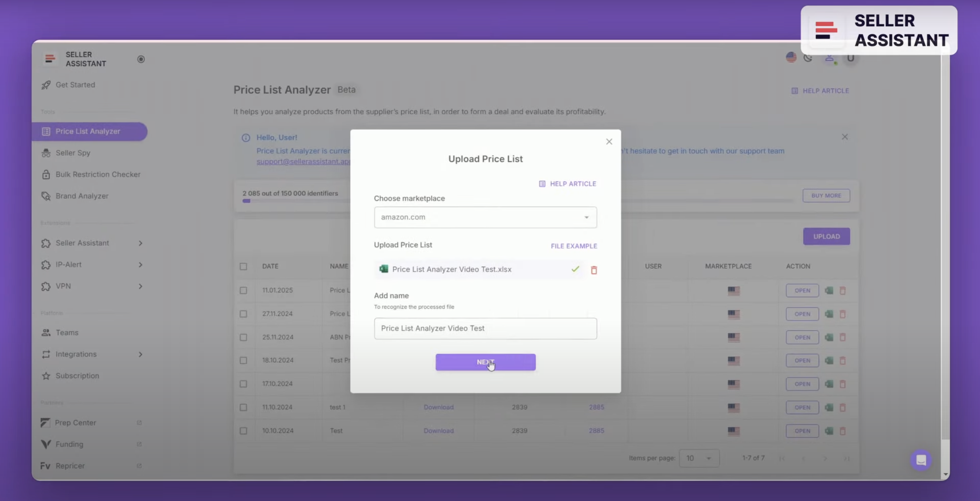980x501 pixels.
Task: Open the items per page dropdown
Action: (x=699, y=458)
